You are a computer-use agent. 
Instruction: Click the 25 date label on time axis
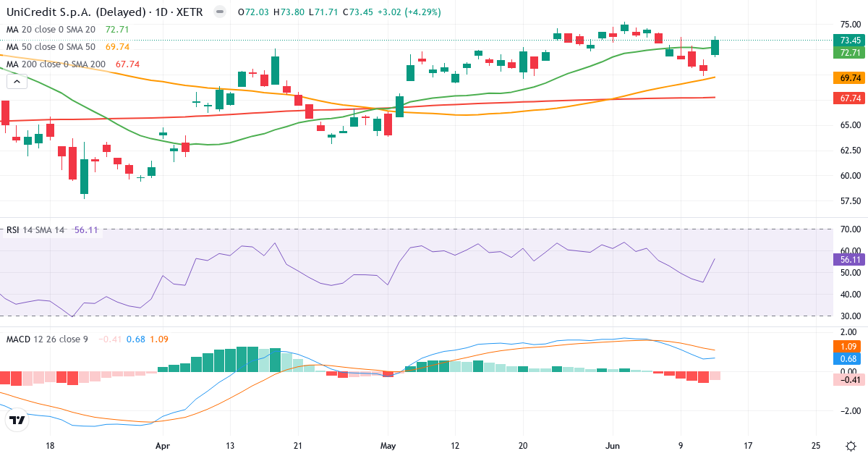point(816,445)
